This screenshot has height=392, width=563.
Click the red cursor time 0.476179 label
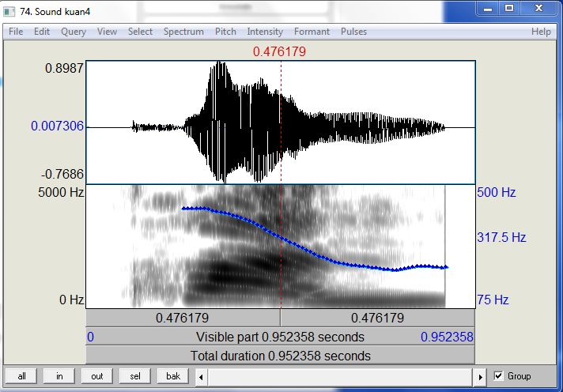(x=279, y=51)
